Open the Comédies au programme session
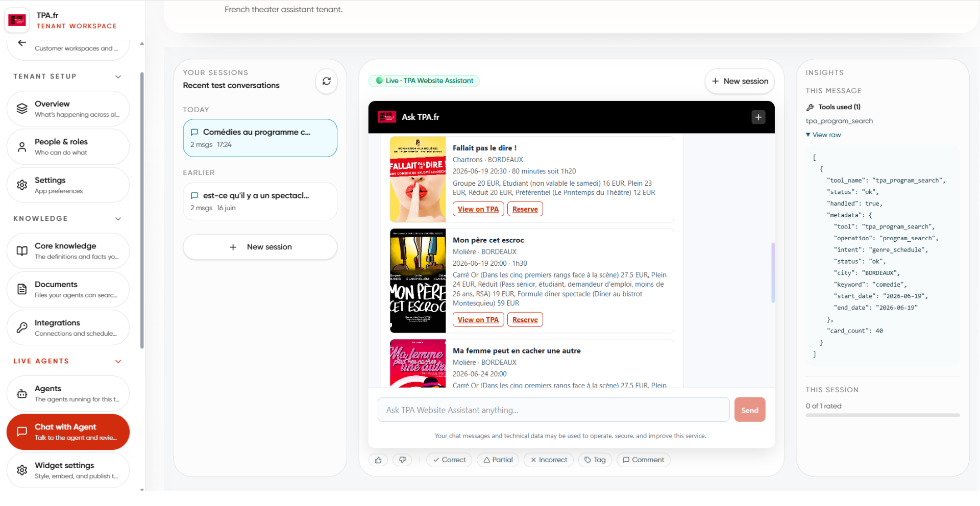Viewport: 980px width, 506px height. click(260, 138)
